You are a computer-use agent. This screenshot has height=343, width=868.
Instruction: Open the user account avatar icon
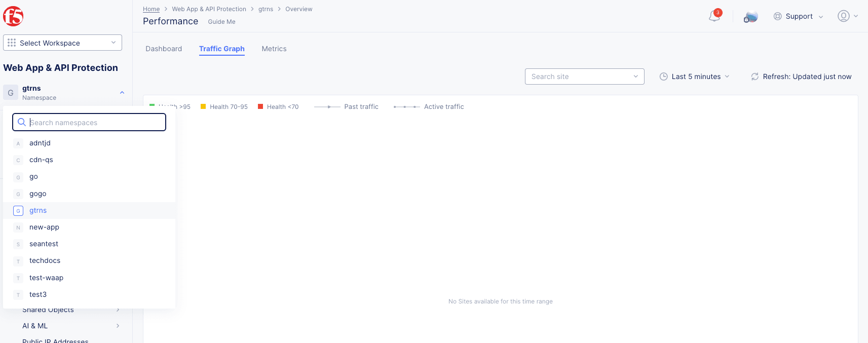(x=843, y=16)
